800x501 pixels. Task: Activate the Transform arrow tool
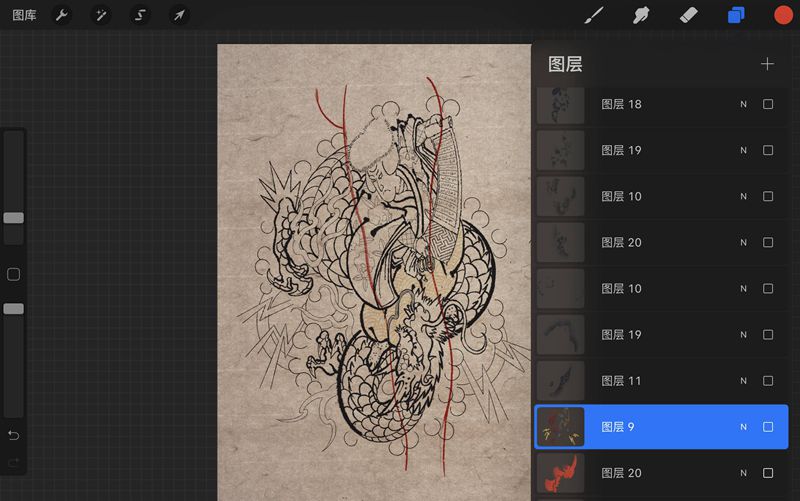click(179, 15)
